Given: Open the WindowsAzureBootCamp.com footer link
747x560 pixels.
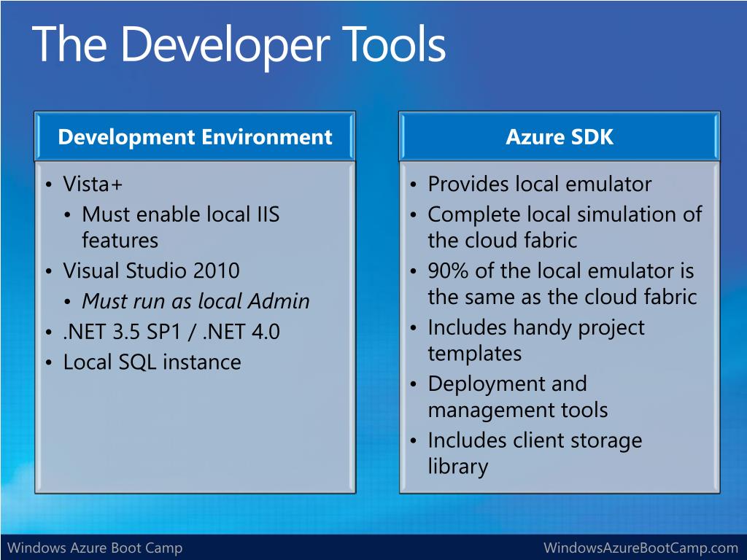Looking at the screenshot, I should pos(640,548).
